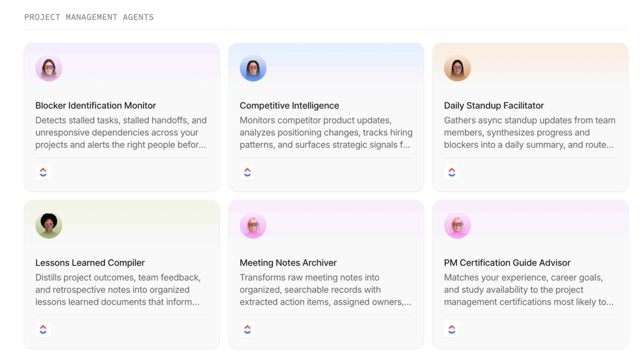Open the PM Certification Guide Advisor title
The height and width of the screenshot is (357, 644).
(507, 263)
